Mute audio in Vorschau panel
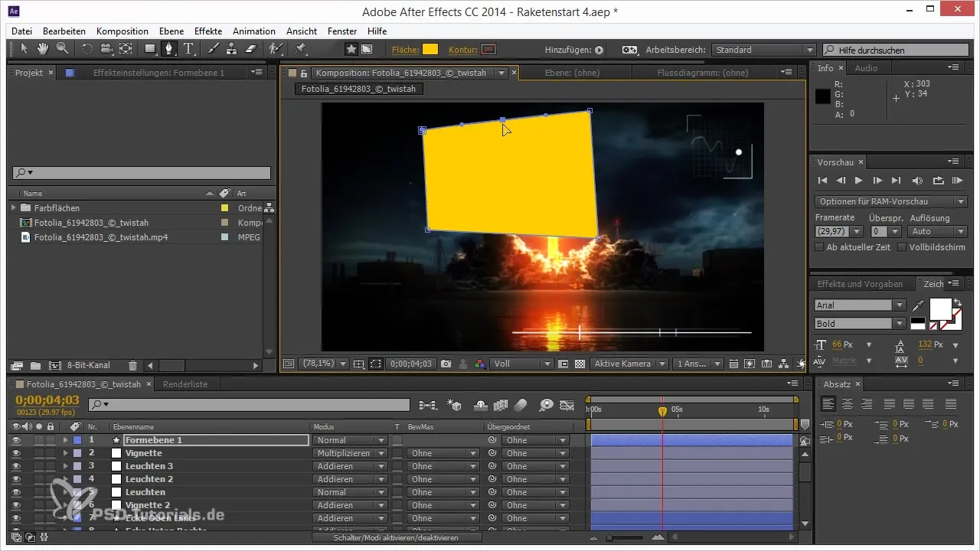Image resolution: width=980 pixels, height=551 pixels. [917, 181]
